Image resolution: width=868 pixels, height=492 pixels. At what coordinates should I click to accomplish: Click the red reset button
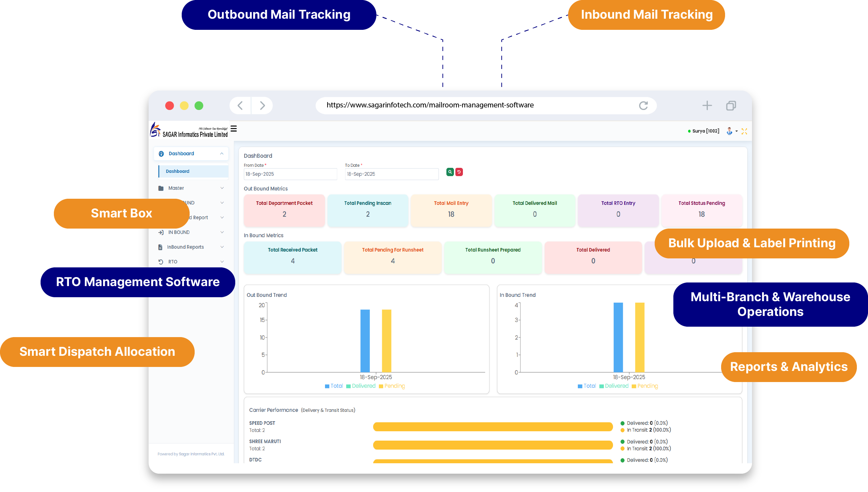pyautogui.click(x=459, y=172)
